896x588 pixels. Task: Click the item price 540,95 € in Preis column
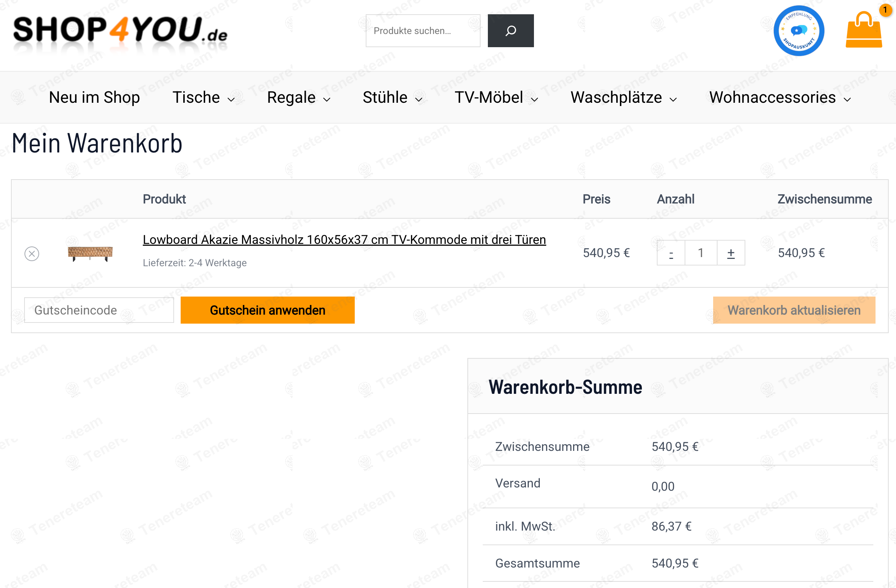[606, 253]
